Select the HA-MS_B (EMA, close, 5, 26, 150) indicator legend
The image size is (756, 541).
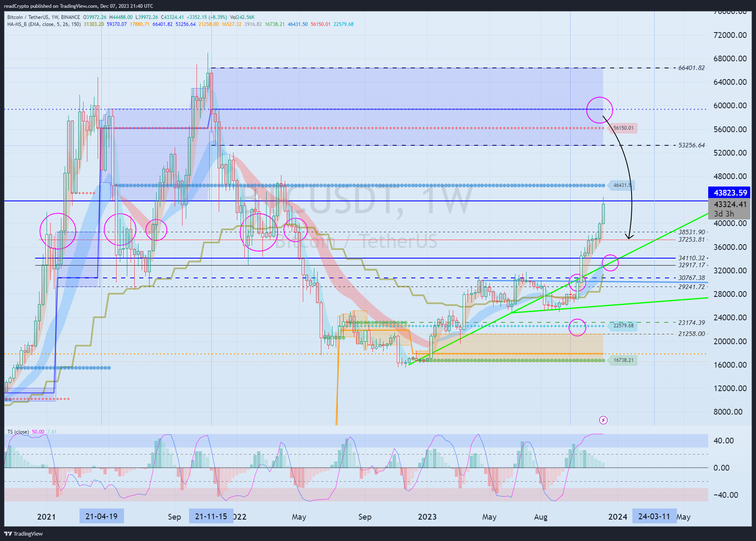(x=44, y=24)
